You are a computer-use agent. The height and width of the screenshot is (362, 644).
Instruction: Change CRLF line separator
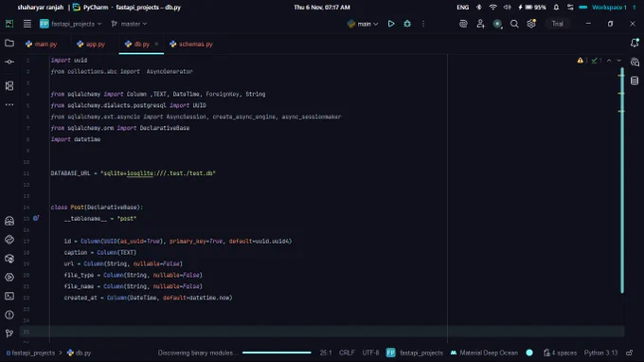click(347, 353)
